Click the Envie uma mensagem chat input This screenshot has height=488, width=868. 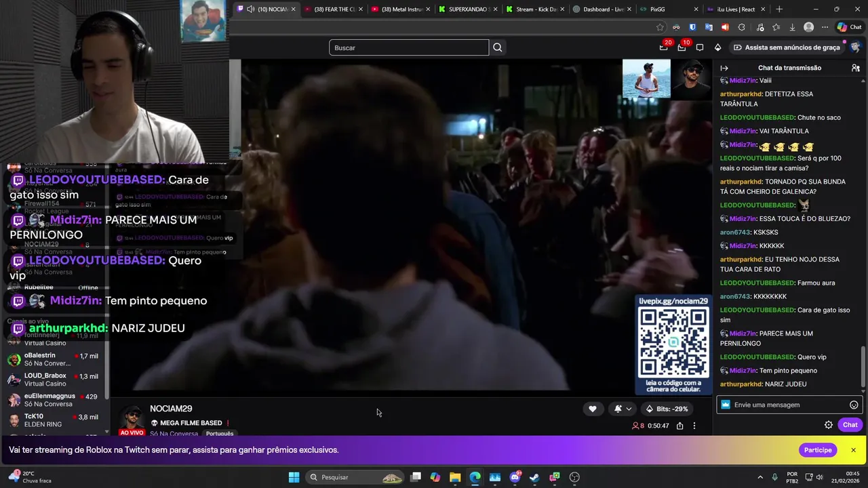pyautogui.click(x=789, y=405)
